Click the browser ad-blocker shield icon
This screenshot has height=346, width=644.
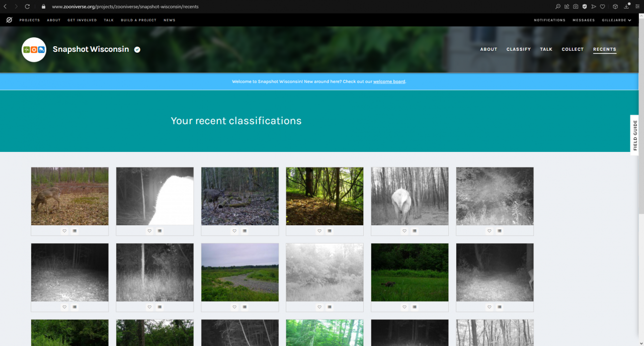coord(585,7)
